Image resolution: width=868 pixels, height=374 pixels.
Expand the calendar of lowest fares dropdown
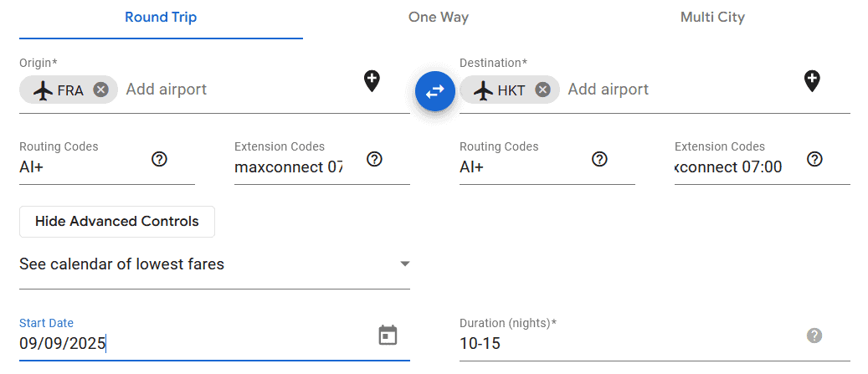pos(404,264)
